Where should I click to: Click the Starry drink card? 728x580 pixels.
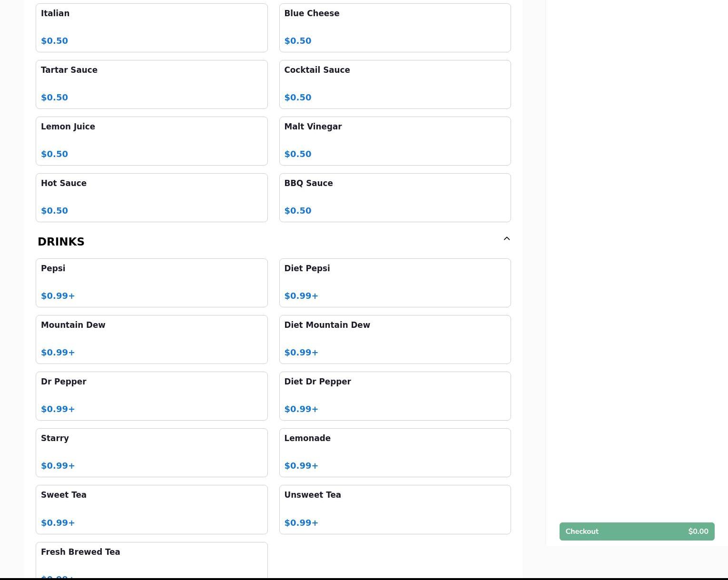click(x=151, y=452)
